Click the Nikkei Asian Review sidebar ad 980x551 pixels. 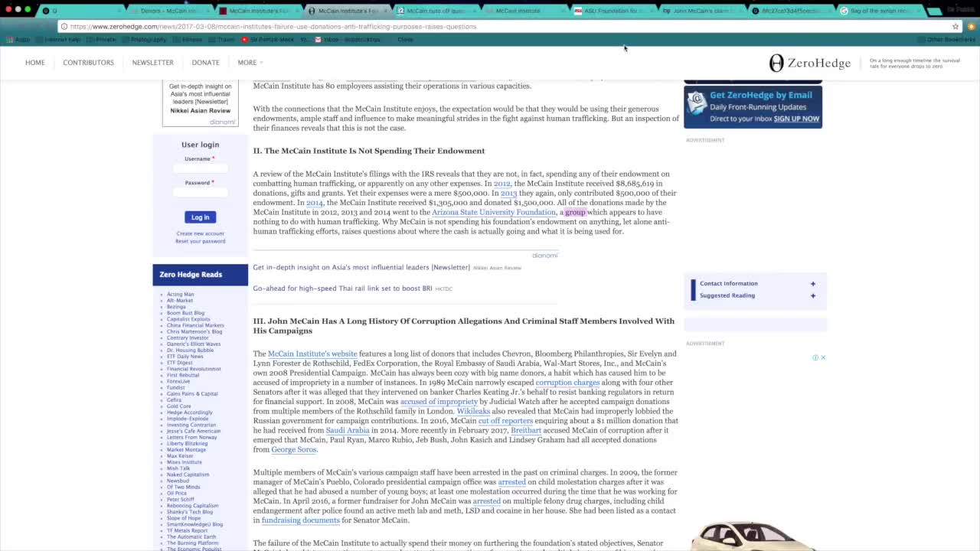click(x=200, y=102)
